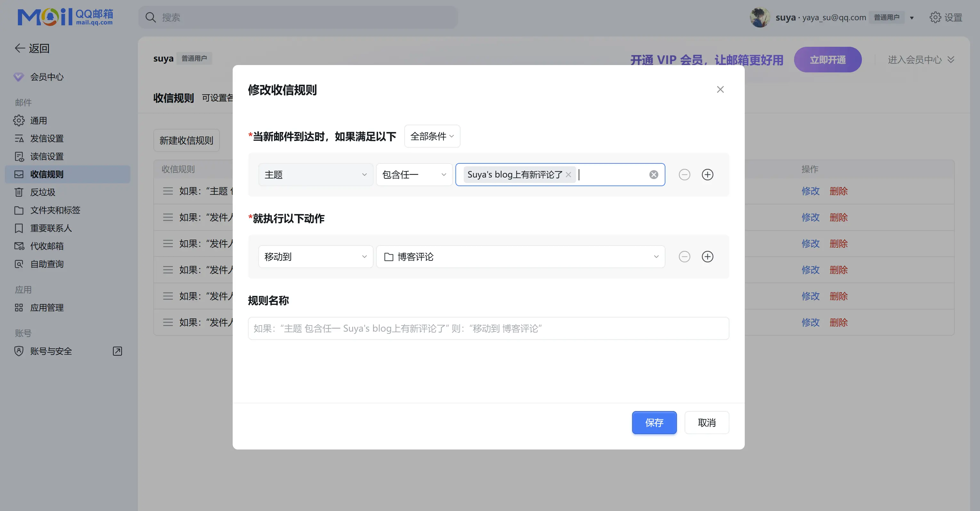
Task: Open 代收邮箱 section
Action: coord(47,246)
